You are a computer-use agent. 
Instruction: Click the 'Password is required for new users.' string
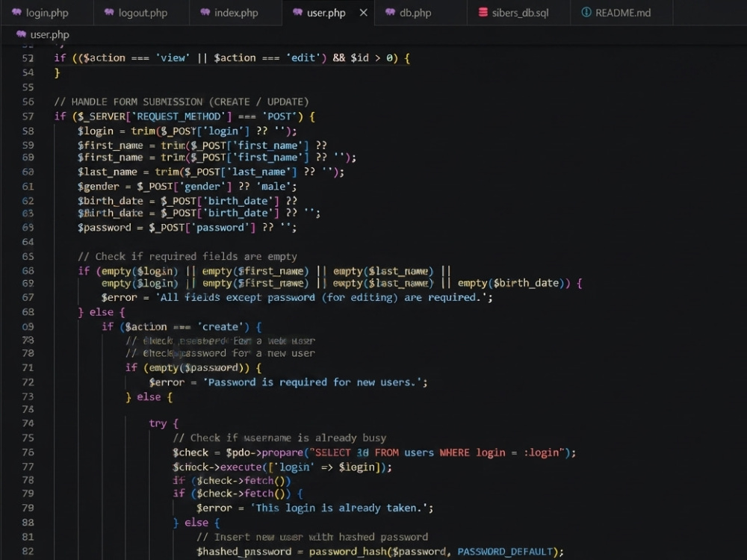pyautogui.click(x=312, y=382)
